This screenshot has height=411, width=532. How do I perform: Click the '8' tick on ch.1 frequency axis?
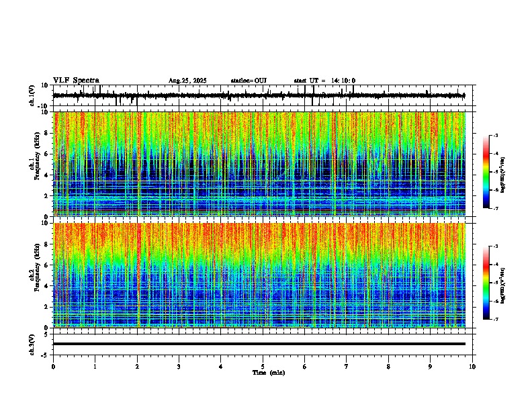pyautogui.click(x=46, y=133)
